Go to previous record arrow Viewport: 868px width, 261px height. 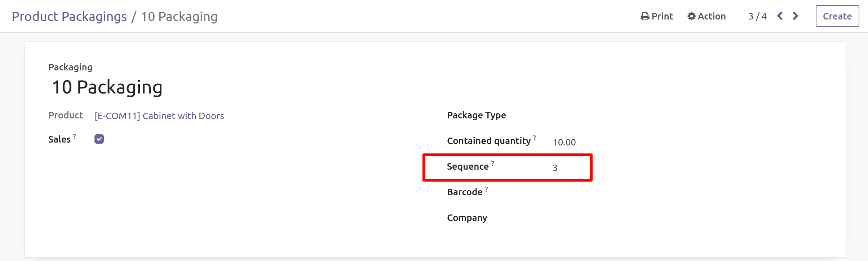[x=780, y=16]
